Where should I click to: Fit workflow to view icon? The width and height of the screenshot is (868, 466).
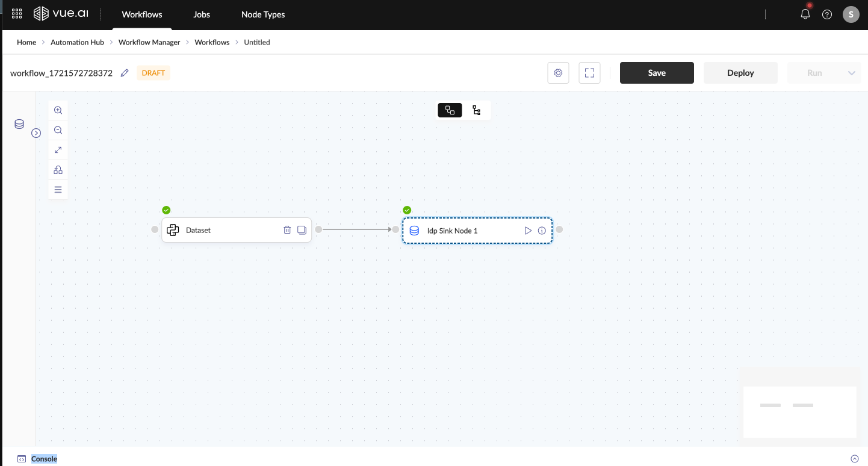pyautogui.click(x=58, y=150)
